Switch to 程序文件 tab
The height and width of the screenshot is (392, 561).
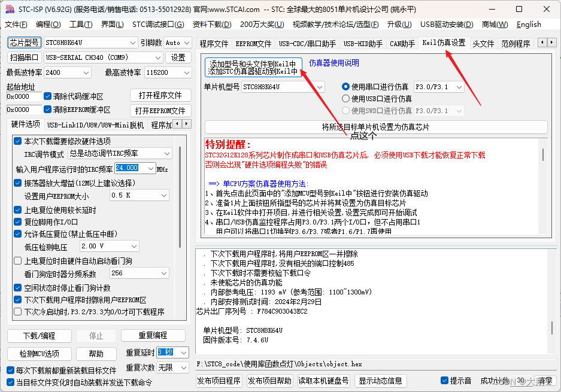tap(214, 44)
